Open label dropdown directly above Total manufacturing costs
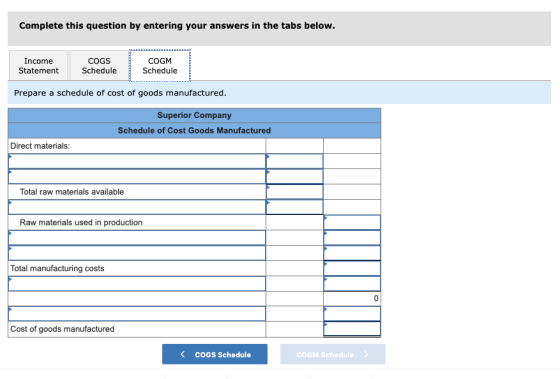560x379 pixels. (137, 253)
